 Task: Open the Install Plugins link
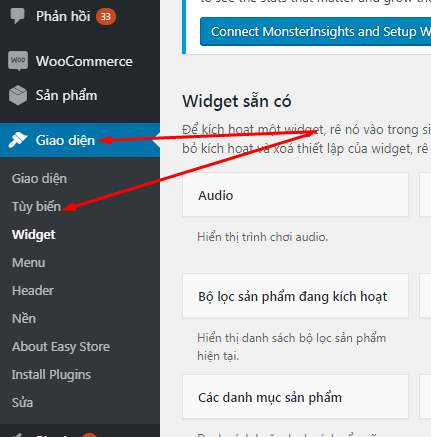coord(51,375)
